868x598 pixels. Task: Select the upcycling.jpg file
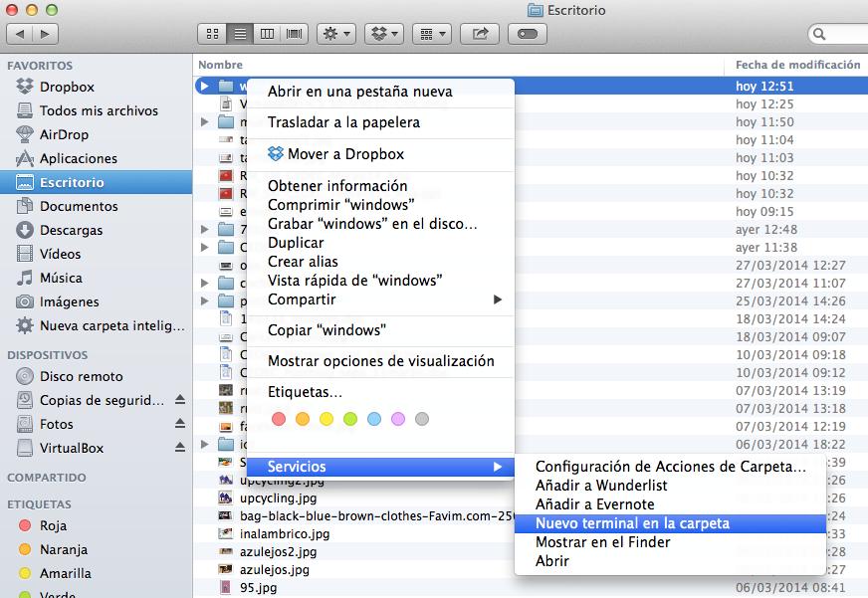(x=279, y=498)
